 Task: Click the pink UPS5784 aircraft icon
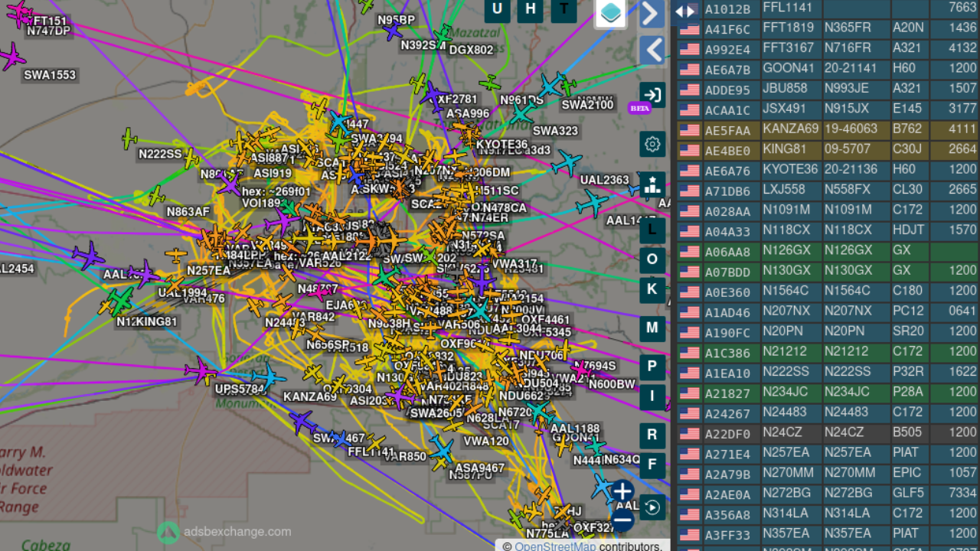(201, 371)
